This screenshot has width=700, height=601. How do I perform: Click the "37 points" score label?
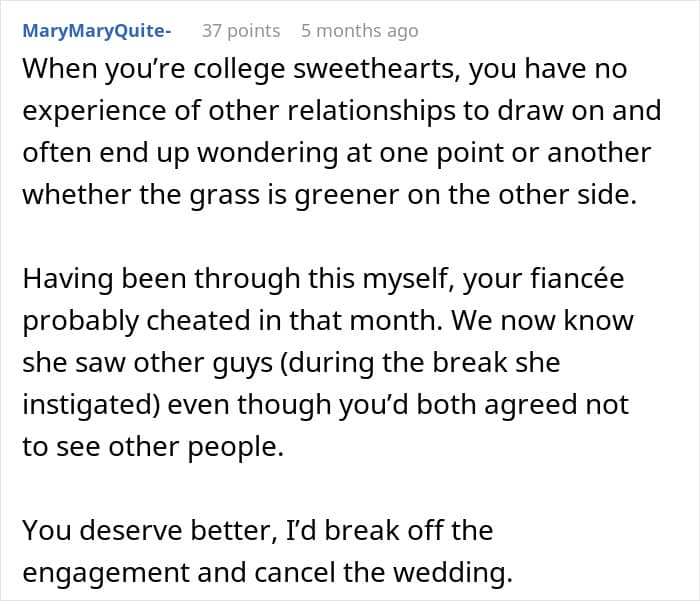pyautogui.click(x=241, y=31)
